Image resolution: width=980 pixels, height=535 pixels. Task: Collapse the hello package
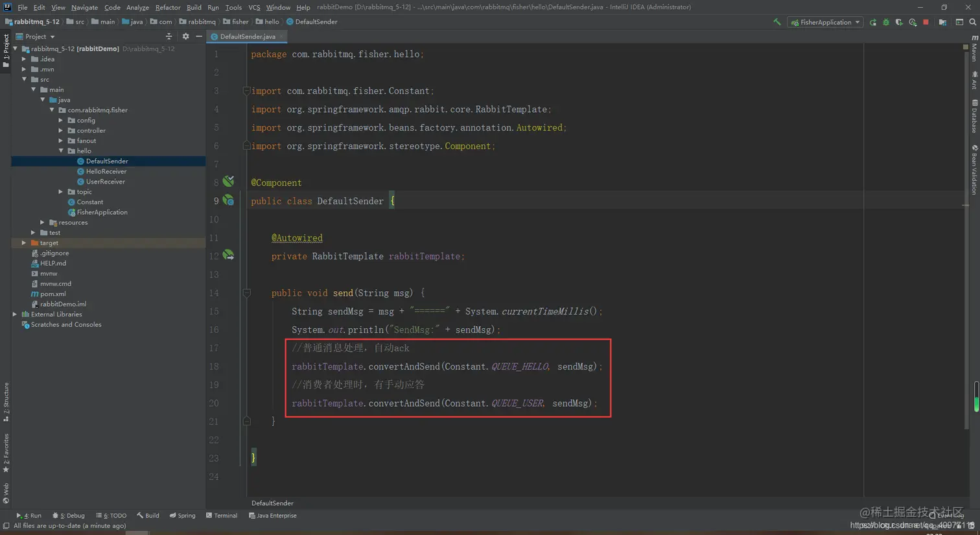click(61, 150)
